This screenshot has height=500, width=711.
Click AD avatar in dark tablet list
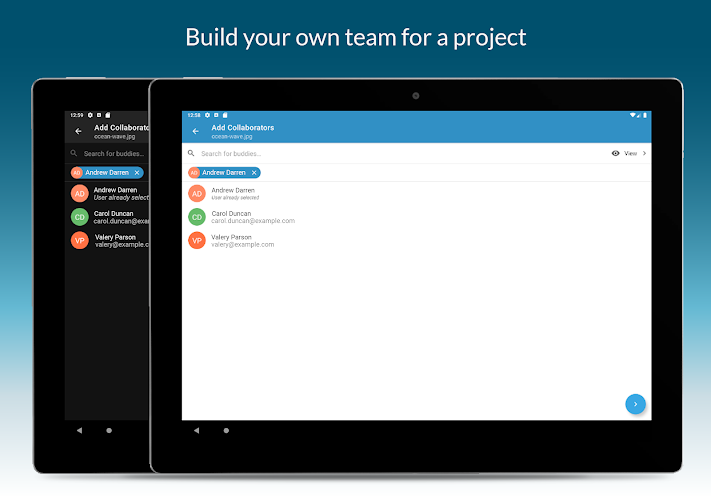(80, 194)
